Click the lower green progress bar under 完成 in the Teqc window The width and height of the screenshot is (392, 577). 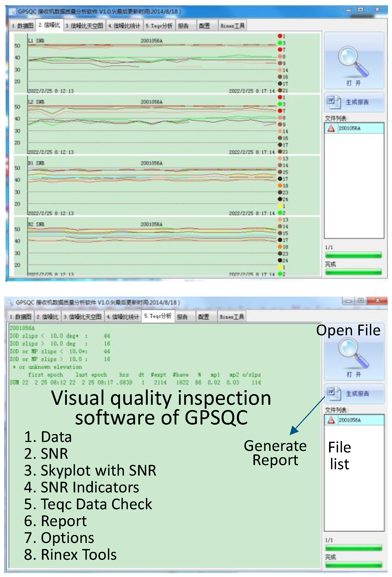354,565
